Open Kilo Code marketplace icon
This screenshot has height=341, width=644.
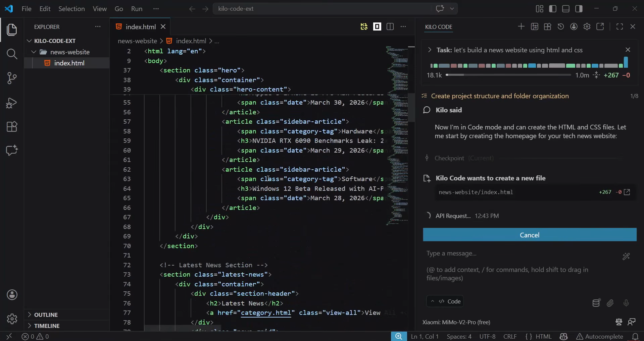[548, 26]
